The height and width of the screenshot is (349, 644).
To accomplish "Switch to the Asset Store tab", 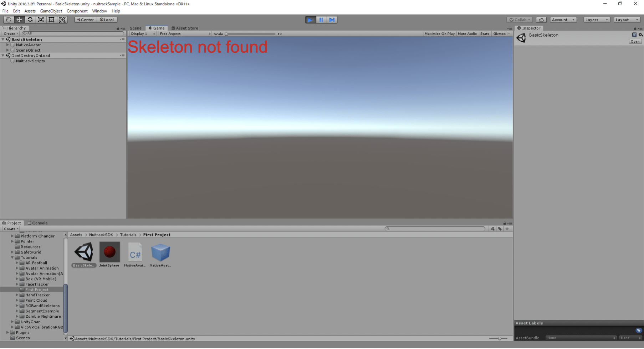I will (185, 28).
